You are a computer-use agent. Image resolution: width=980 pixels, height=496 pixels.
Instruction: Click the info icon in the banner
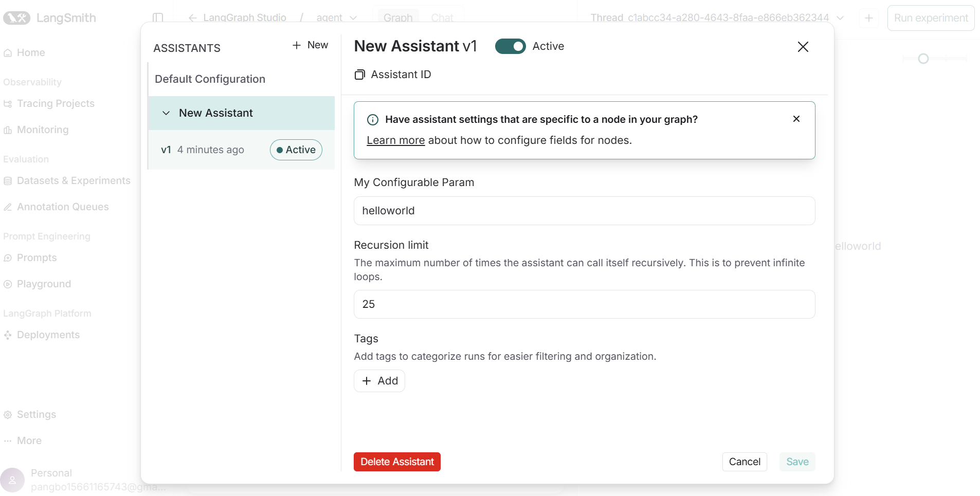coord(373,120)
